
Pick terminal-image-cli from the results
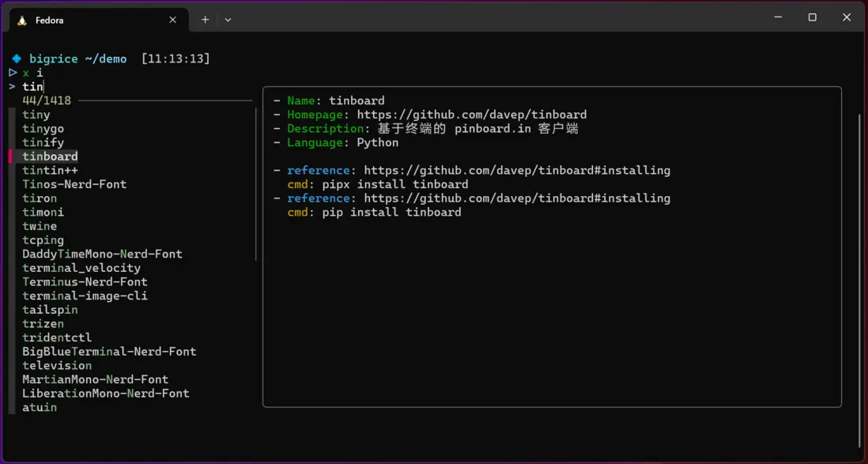85,296
